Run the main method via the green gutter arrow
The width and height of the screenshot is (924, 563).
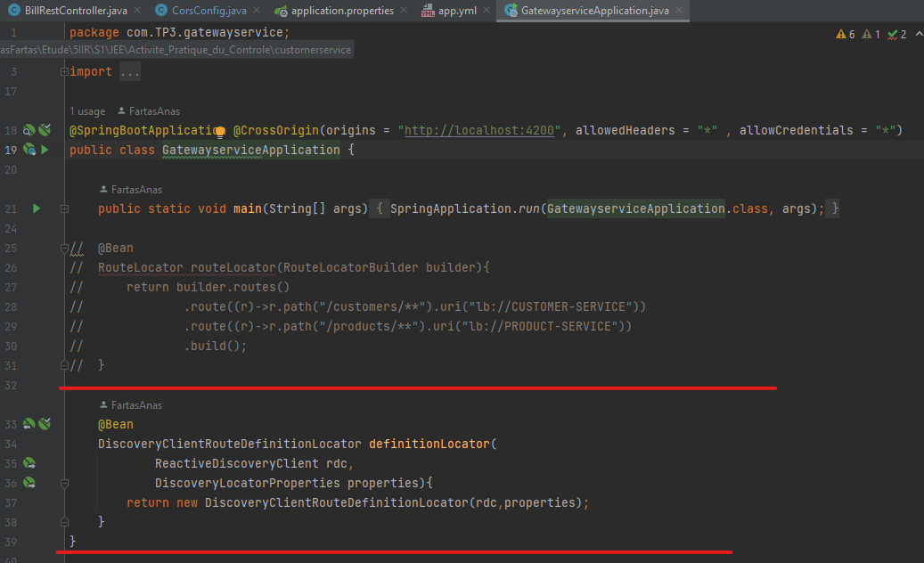point(36,208)
